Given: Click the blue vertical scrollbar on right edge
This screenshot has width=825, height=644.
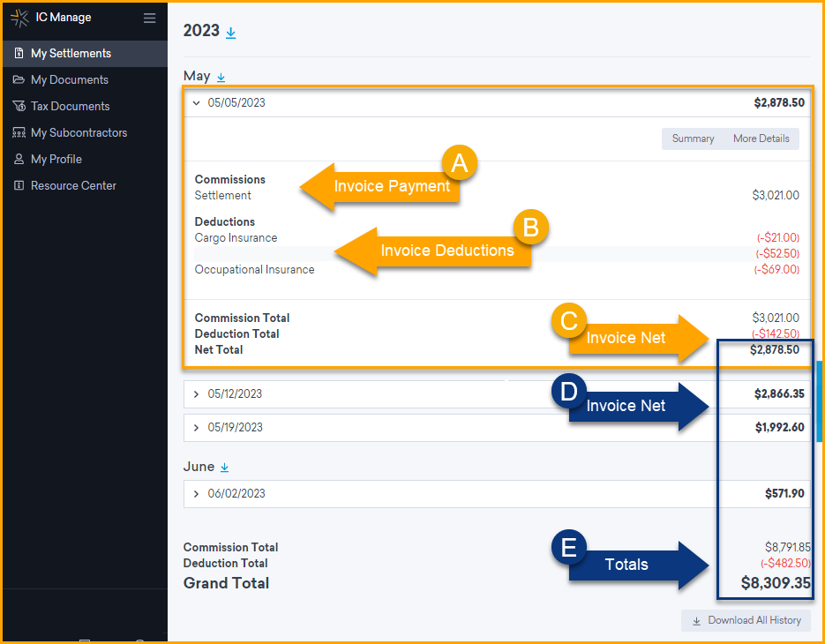Looking at the screenshot, I should tap(820, 401).
